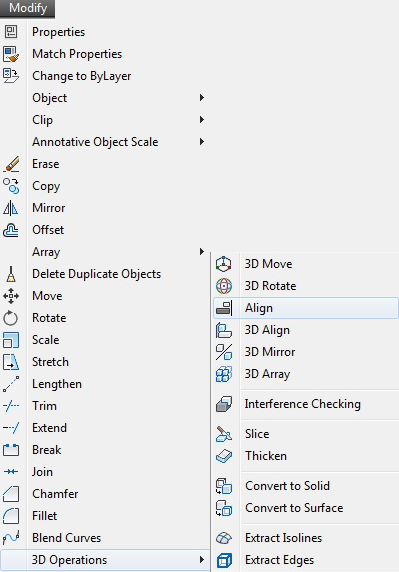Select the 3D Operations menu entry
This screenshot has height=572, width=399.
[x=105, y=560]
